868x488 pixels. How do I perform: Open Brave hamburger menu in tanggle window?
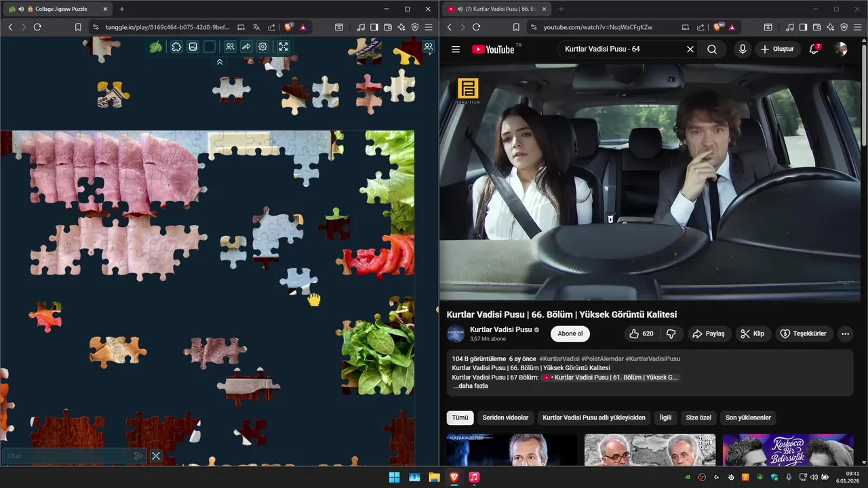pyautogui.click(x=429, y=27)
